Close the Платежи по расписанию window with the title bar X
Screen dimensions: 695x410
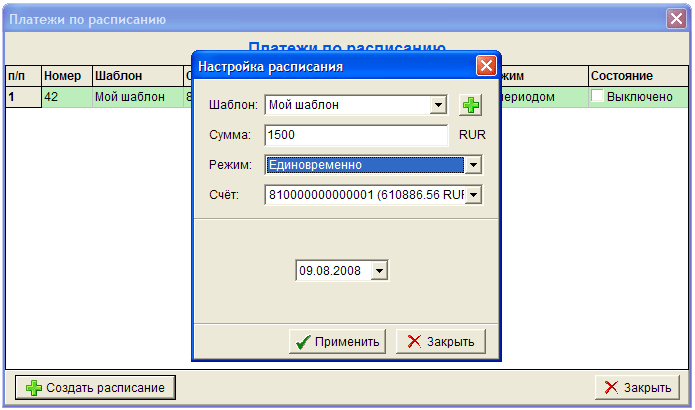pyautogui.click(x=677, y=19)
